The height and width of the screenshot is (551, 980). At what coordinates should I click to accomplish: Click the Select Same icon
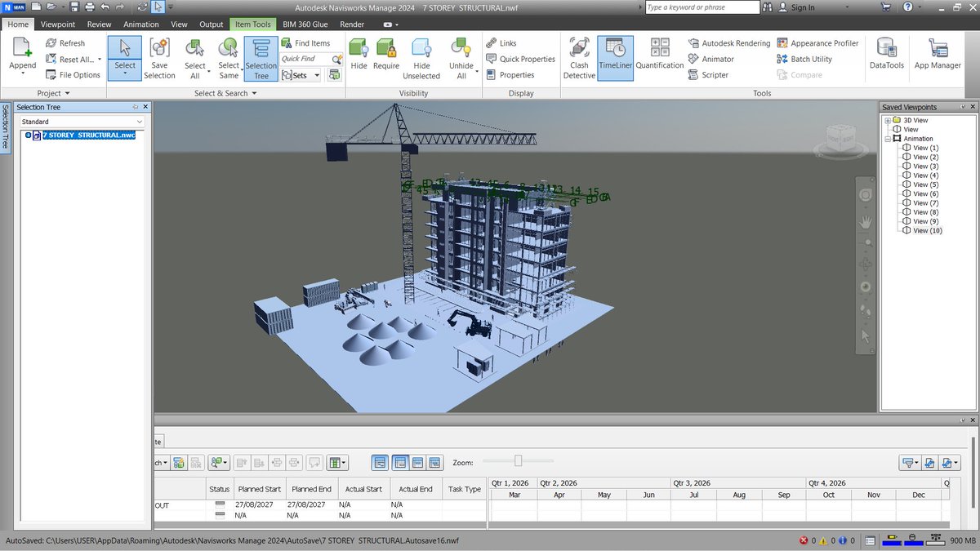(229, 47)
